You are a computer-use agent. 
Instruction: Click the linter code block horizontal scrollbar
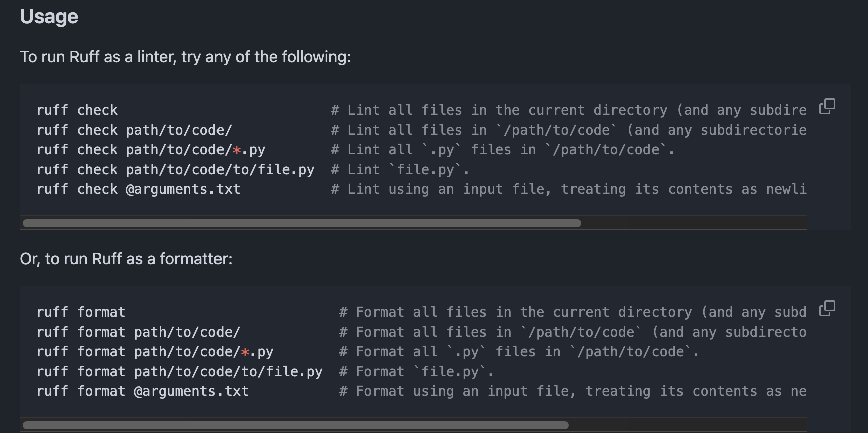302,223
